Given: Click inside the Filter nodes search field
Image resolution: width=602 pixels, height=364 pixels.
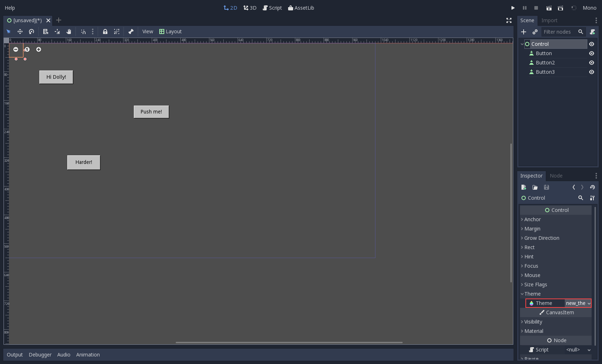Looking at the screenshot, I should pyautogui.click(x=560, y=32).
